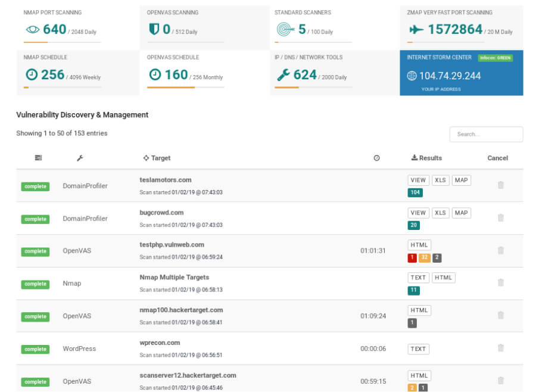Click the wrench tool column header
This screenshot has width=536, height=392.
click(x=80, y=158)
